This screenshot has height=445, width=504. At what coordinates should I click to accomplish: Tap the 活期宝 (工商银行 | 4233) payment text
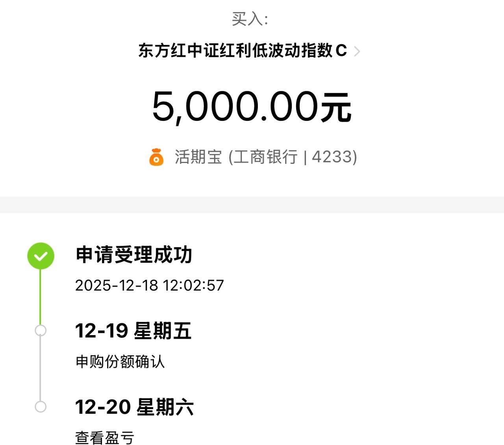266,157
